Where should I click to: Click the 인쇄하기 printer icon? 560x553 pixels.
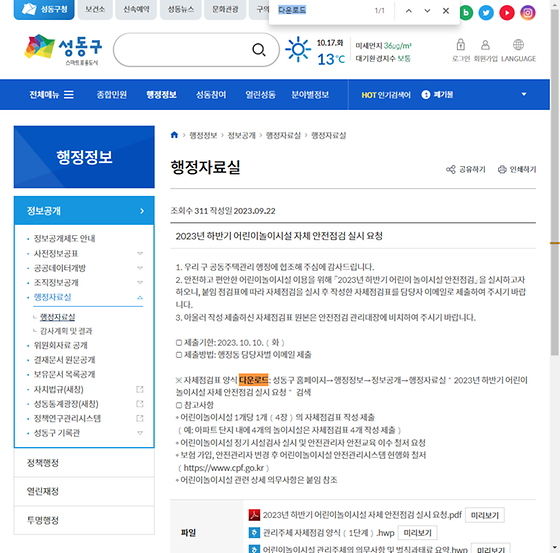click(x=502, y=169)
